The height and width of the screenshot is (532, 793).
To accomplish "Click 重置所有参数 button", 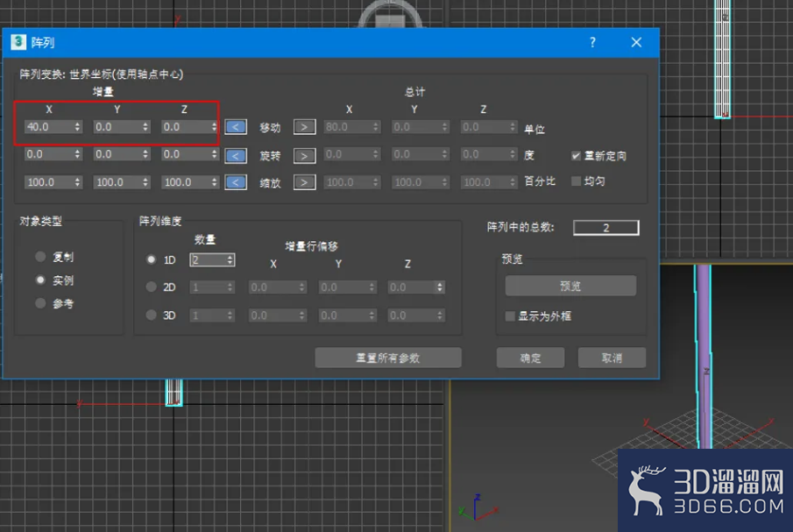I will 388,358.
